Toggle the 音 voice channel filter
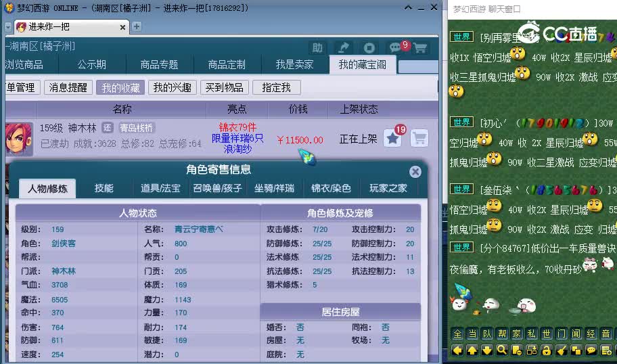The height and width of the screenshot is (364, 617). coord(606,334)
